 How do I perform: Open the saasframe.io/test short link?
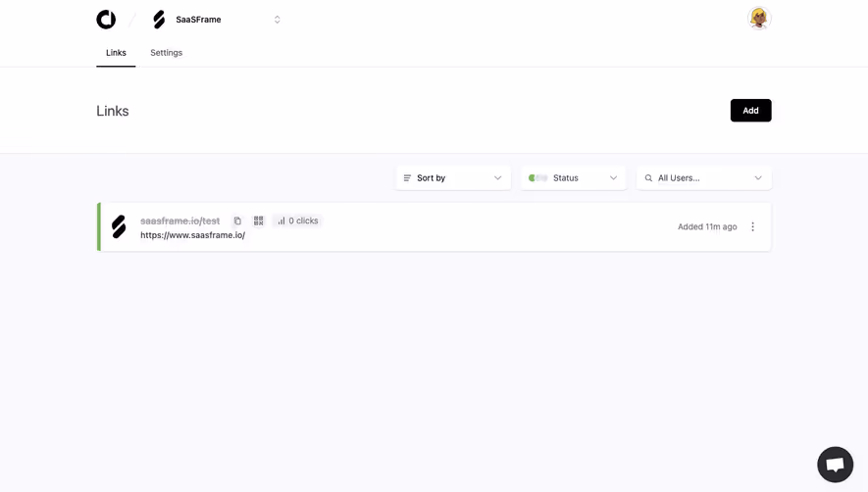click(179, 221)
